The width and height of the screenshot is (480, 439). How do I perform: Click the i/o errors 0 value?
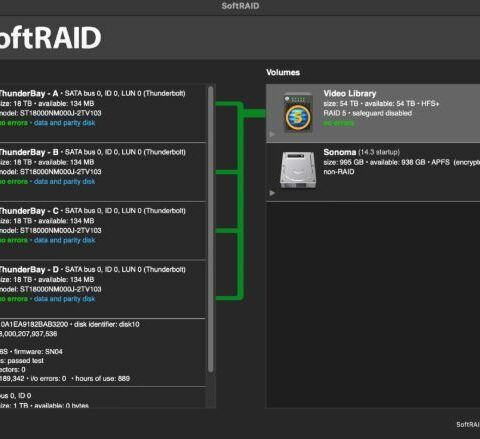pyautogui.click(x=48, y=379)
